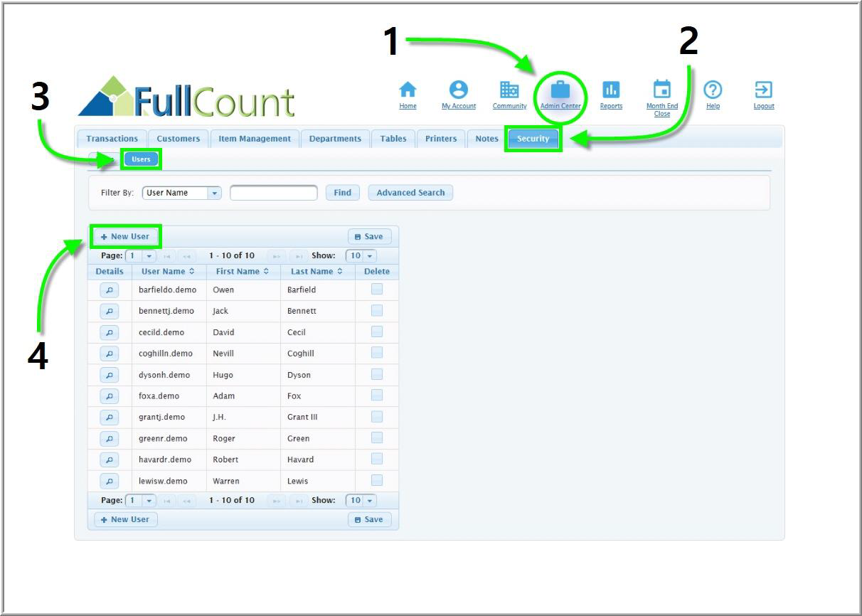The width and height of the screenshot is (862, 616).
Task: Click the Month End Close calendar icon
Action: pos(661,90)
